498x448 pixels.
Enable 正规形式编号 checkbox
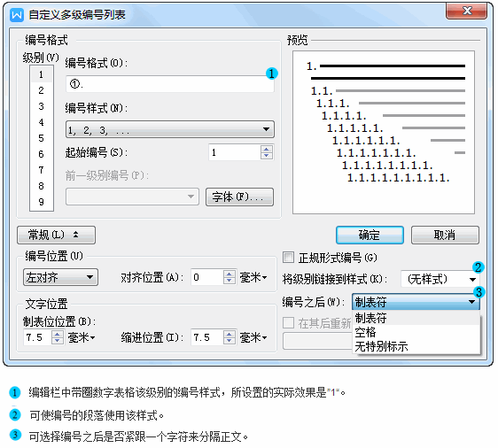click(x=288, y=257)
